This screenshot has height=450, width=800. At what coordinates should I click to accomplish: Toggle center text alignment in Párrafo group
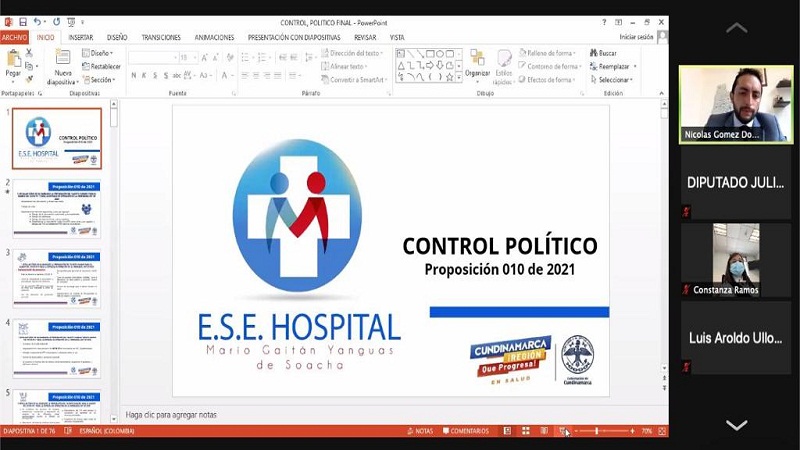[256, 76]
